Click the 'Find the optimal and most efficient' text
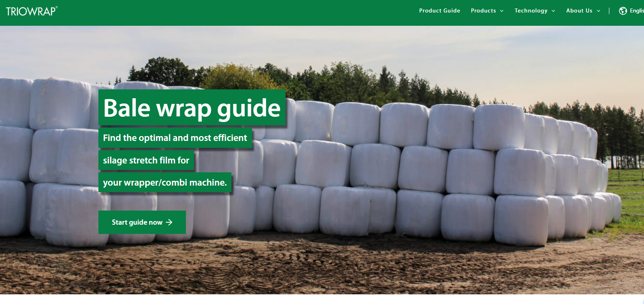Image resolution: width=644 pixels, height=304 pixels. 175,138
